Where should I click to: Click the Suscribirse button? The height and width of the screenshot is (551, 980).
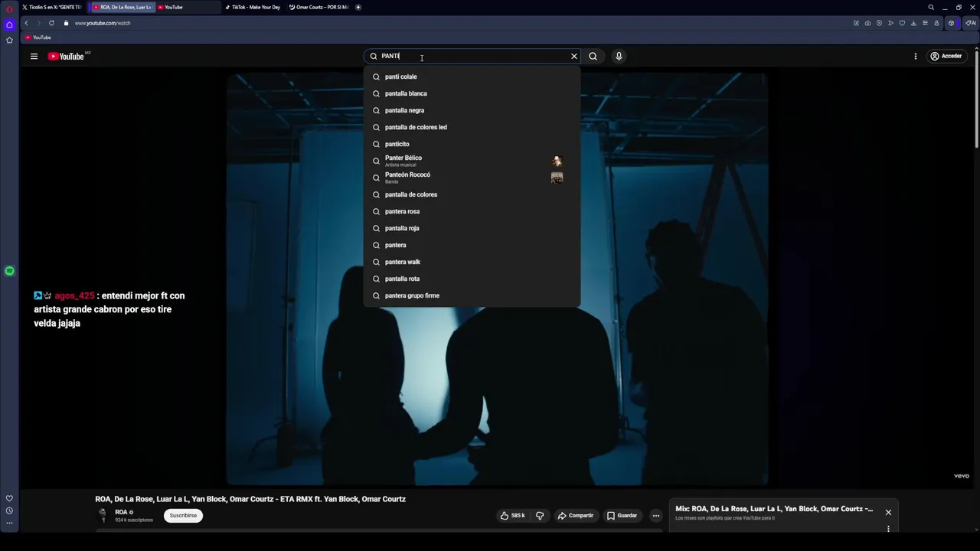183,515
